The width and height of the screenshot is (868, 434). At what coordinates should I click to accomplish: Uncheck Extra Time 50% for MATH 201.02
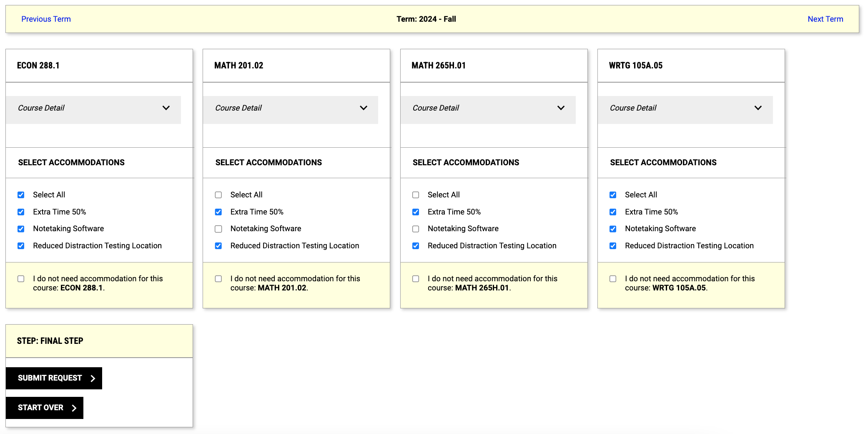(218, 212)
